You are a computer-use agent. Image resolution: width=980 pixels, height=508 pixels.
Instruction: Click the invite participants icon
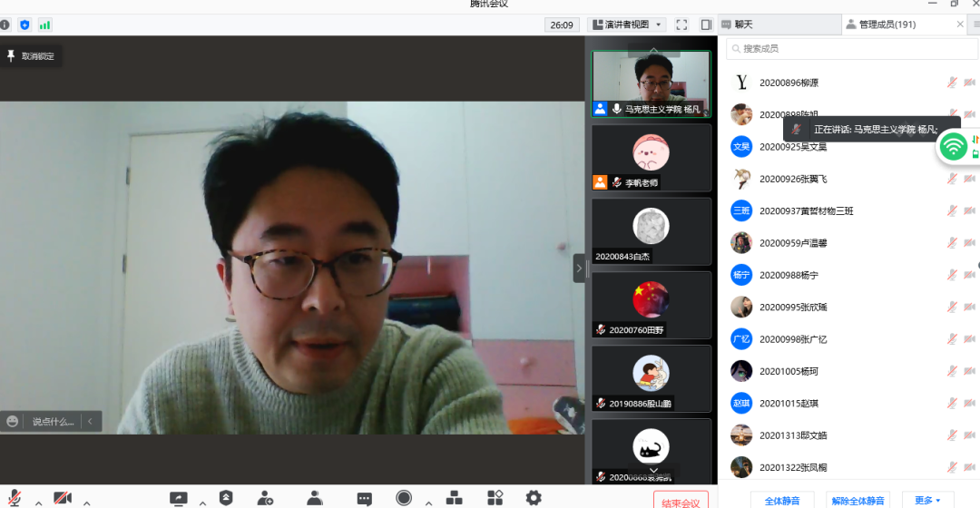coord(266,498)
